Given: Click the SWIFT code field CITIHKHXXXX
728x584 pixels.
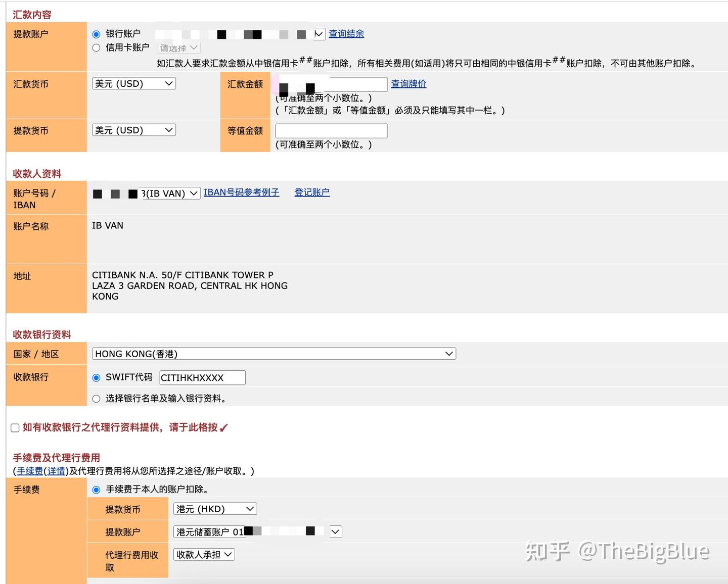Looking at the screenshot, I should (x=202, y=378).
